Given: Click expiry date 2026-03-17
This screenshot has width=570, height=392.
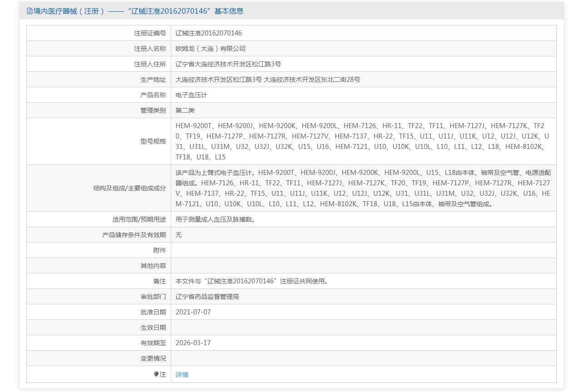Looking at the screenshot, I should [193, 343].
